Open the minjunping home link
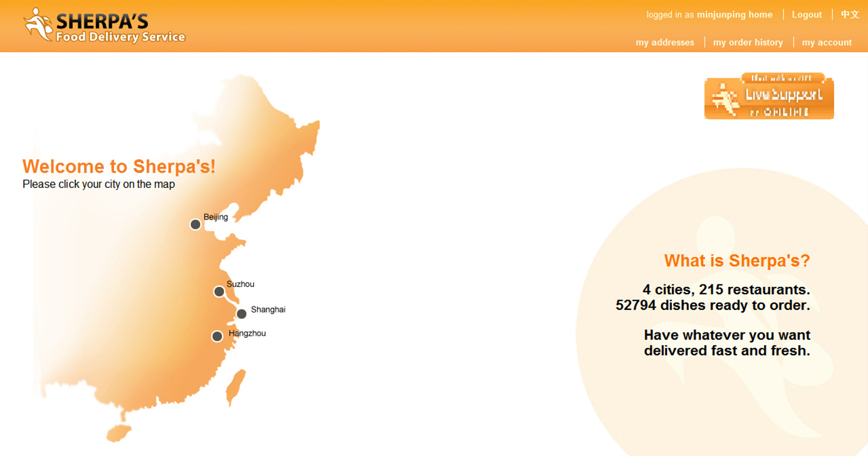Screen dimensions: 868x456 pos(734,15)
